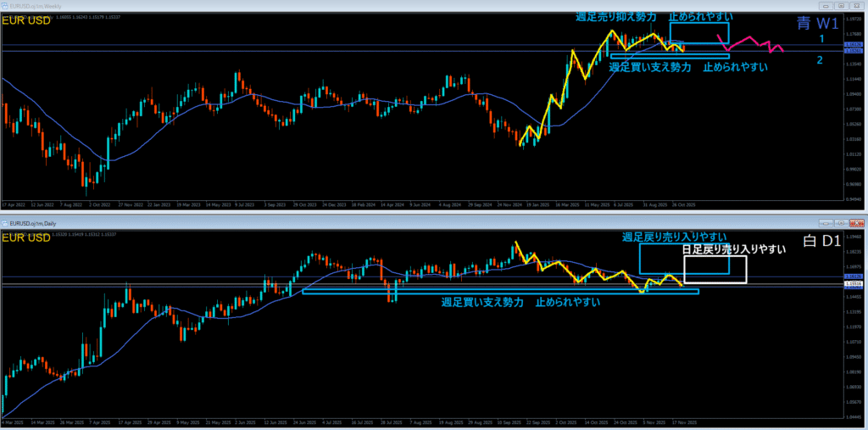
Task: Select the 日足戻り売り入りやすい text label
Action: (x=733, y=250)
